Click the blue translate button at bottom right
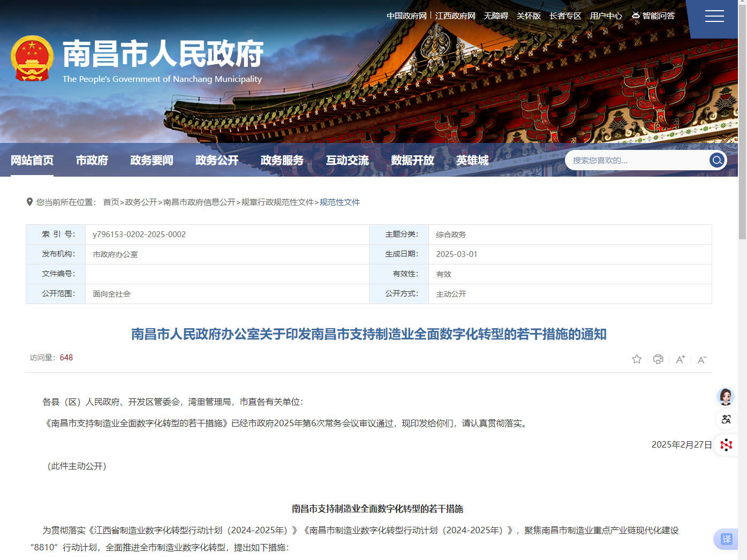This screenshot has width=747, height=560. [726, 539]
